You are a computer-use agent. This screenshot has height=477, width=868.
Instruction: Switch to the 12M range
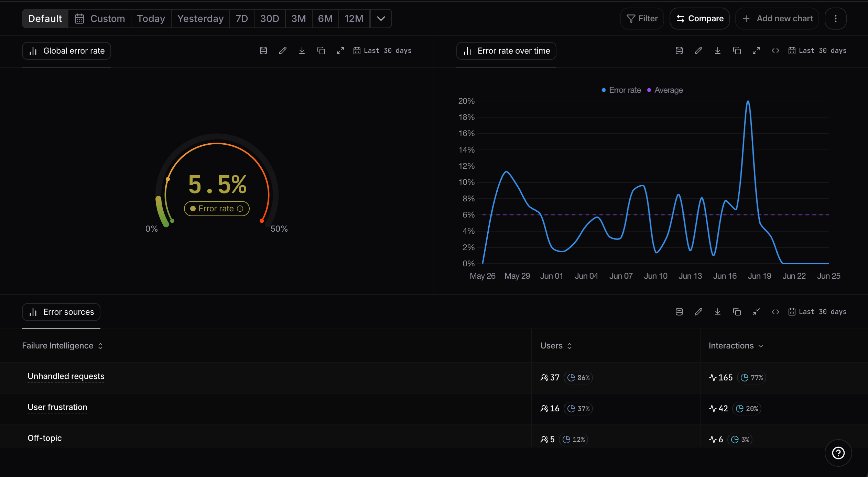pyautogui.click(x=354, y=19)
